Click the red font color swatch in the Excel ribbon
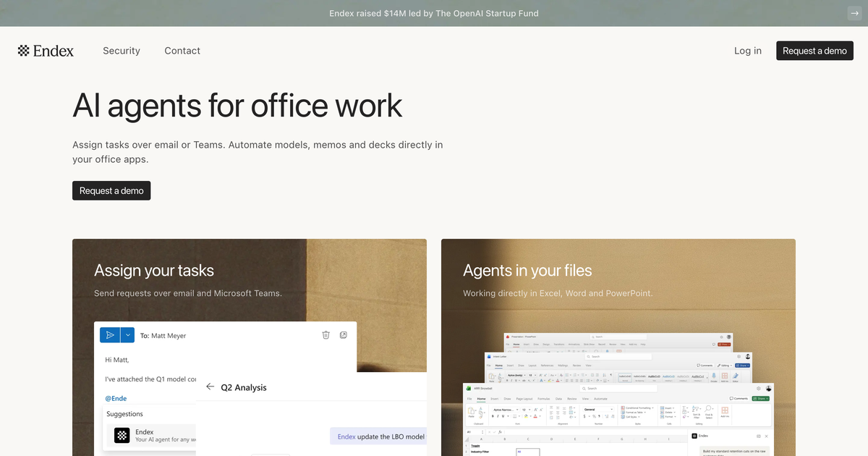The width and height of the screenshot is (868, 456). (535, 416)
